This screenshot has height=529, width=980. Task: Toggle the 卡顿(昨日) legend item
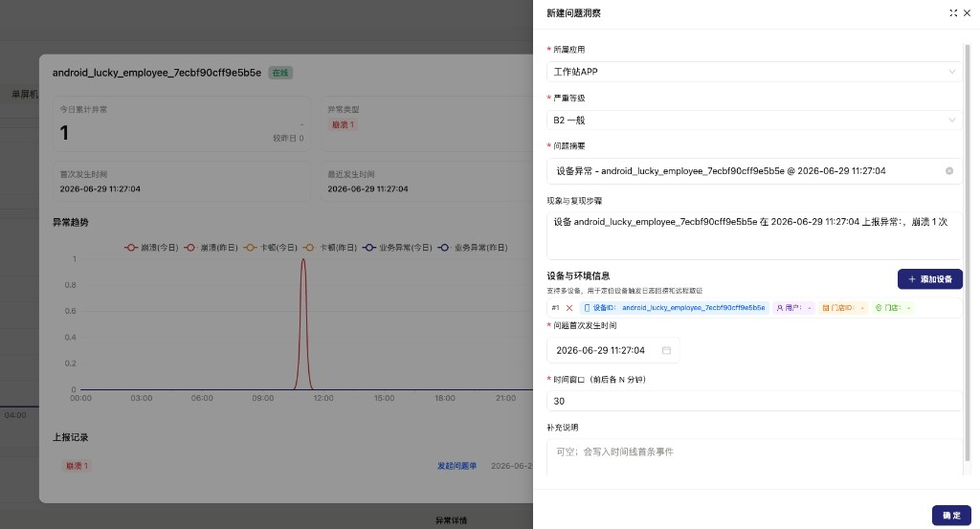point(329,248)
